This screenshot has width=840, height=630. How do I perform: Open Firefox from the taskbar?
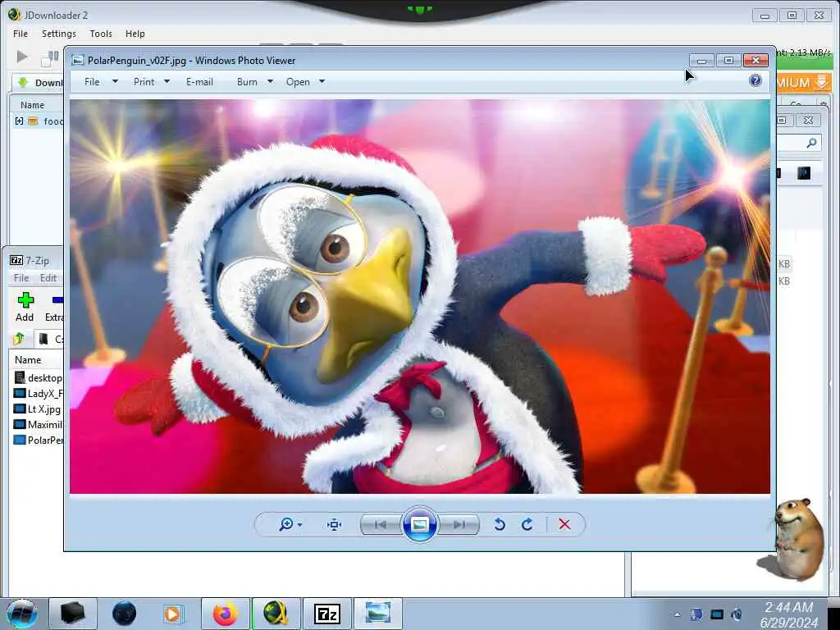click(225, 614)
